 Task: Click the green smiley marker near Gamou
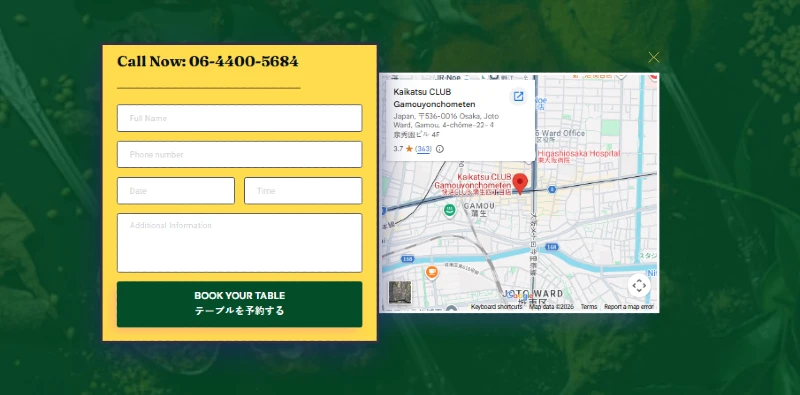[x=449, y=210]
